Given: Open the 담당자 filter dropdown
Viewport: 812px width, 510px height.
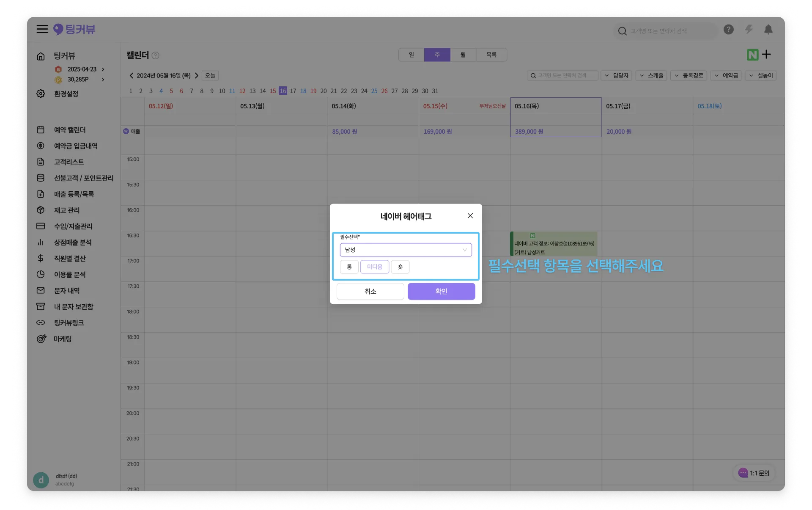Looking at the screenshot, I should tap(616, 76).
